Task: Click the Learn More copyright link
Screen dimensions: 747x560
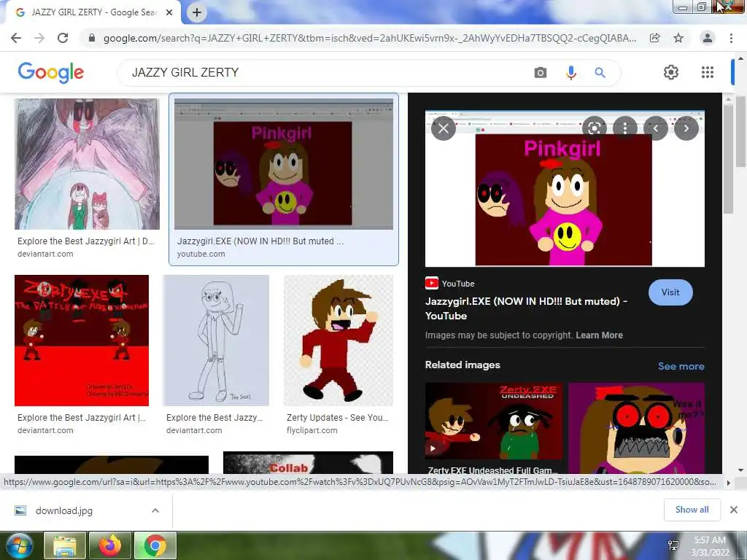Action: [600, 335]
